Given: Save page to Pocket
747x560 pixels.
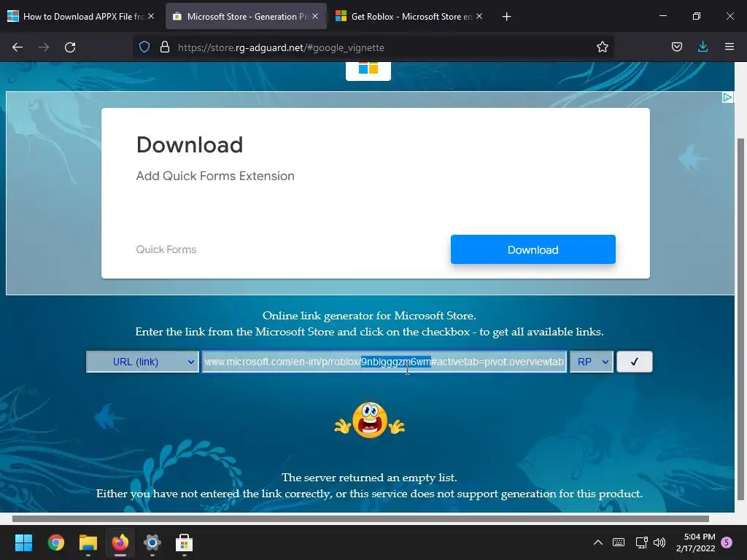Looking at the screenshot, I should point(677,47).
